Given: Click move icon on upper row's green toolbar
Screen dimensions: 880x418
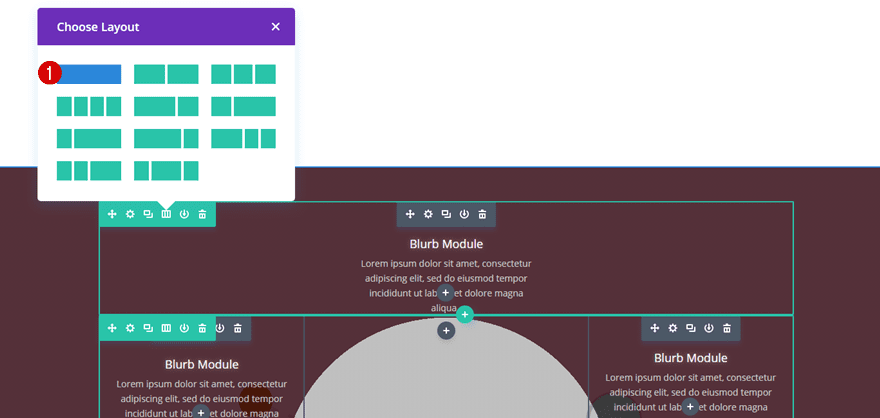Looking at the screenshot, I should [x=112, y=214].
